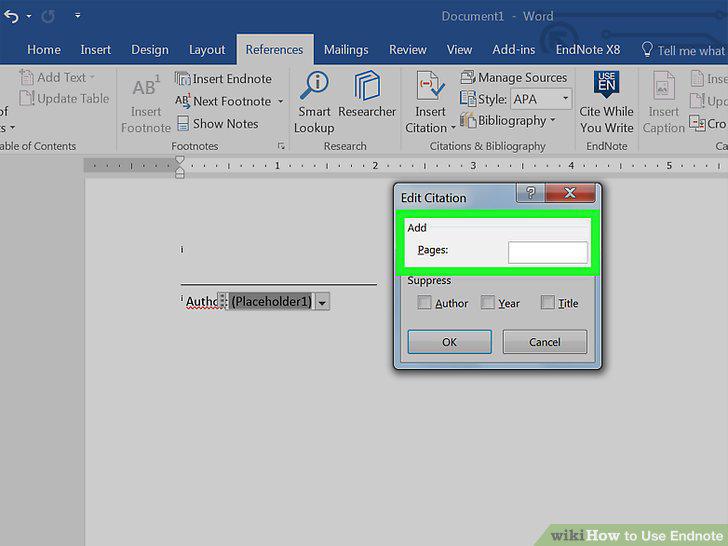Image resolution: width=728 pixels, height=546 pixels.
Task: Click the OK button in Edit Citation
Action: click(x=449, y=342)
